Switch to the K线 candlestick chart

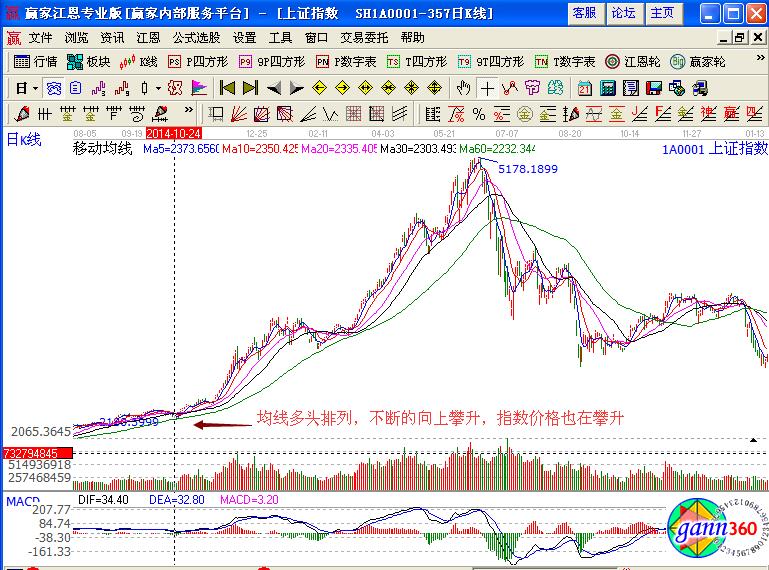(x=139, y=61)
